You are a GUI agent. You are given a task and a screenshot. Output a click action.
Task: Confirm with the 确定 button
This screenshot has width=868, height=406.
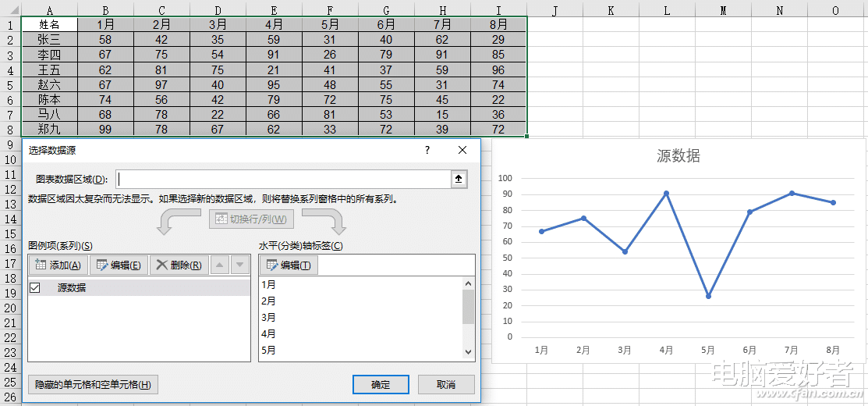click(381, 384)
